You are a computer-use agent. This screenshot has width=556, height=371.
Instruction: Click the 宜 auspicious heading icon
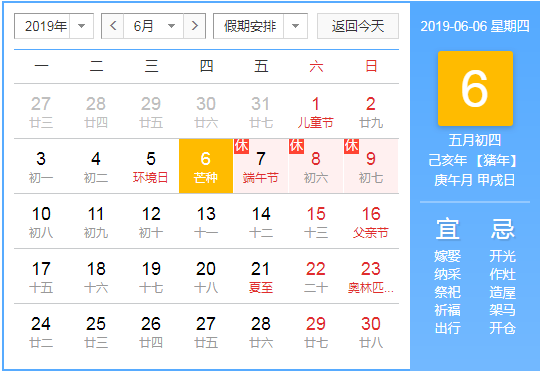(447, 229)
